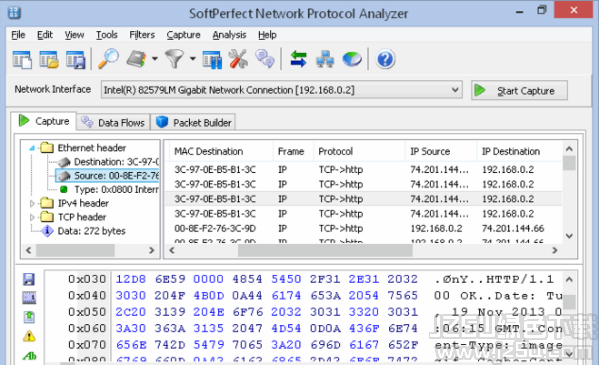Click the pie chart statistics icon
Image resolution: width=599 pixels, height=365 pixels.
click(352, 60)
